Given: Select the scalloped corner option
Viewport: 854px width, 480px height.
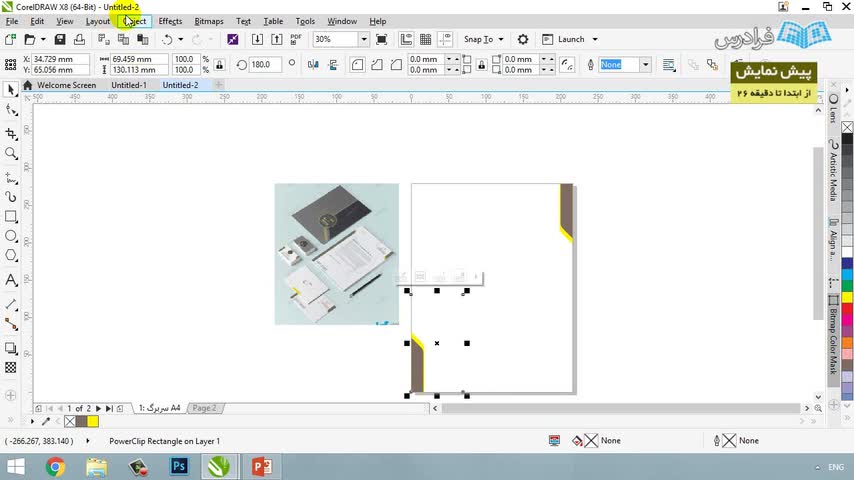Looking at the screenshot, I should click(x=377, y=64).
